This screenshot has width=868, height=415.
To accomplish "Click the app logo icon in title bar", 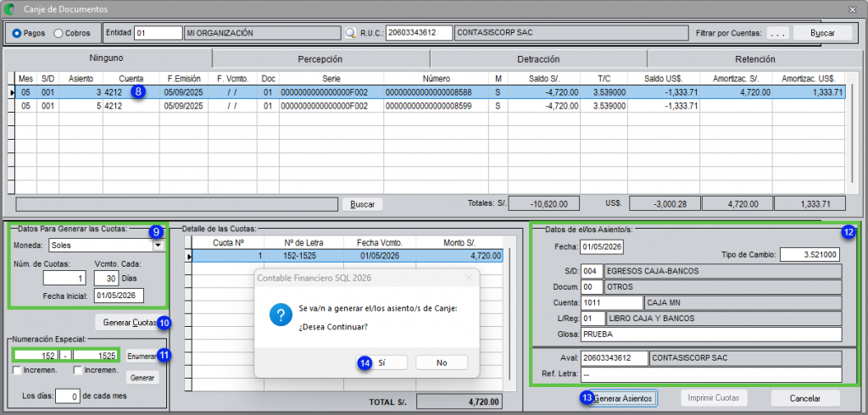I will 9,8.
